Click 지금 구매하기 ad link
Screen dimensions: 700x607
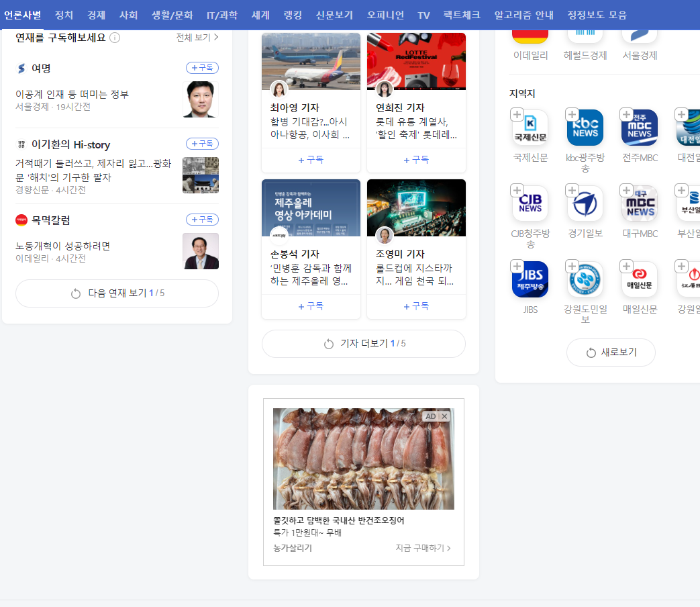click(423, 548)
